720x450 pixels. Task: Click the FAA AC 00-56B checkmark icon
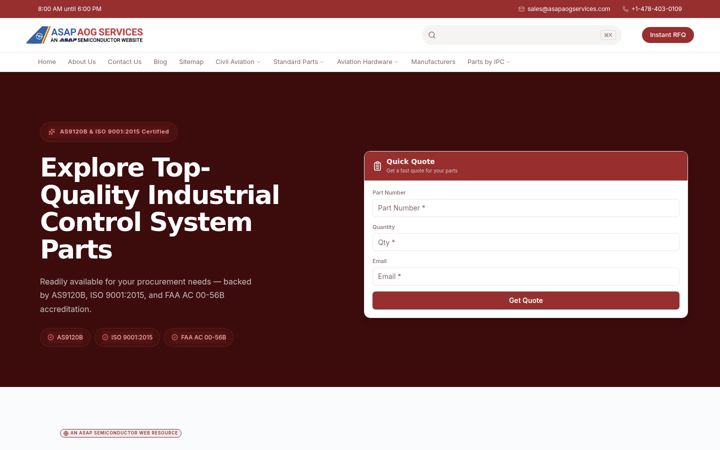(x=174, y=337)
